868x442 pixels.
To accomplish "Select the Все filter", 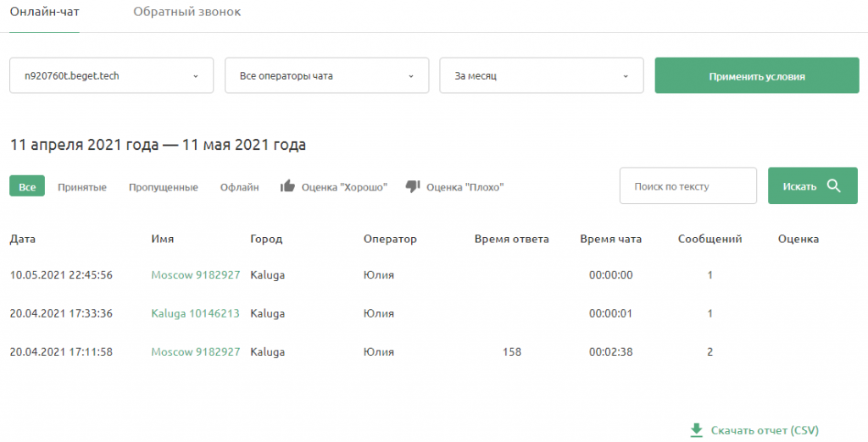I will tap(27, 186).
